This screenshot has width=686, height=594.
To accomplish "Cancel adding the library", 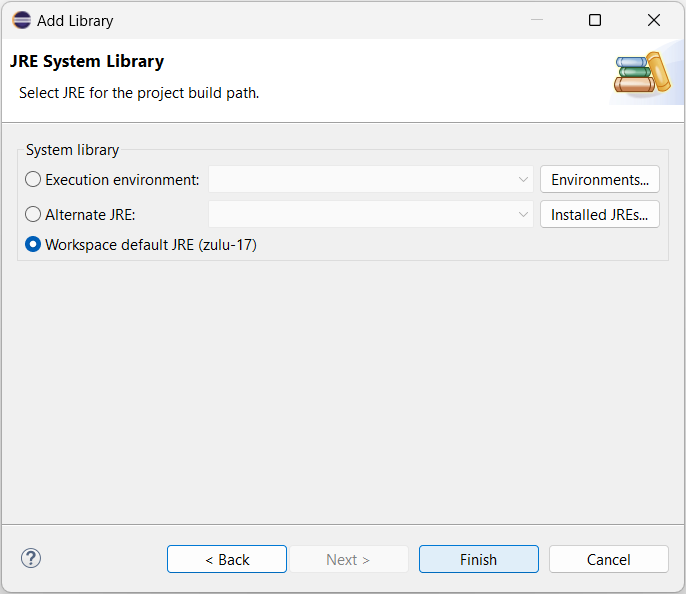I will pos(609,559).
